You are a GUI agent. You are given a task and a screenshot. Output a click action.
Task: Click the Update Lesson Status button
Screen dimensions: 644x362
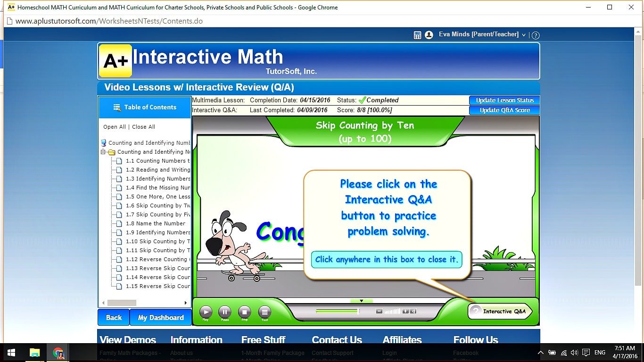tap(504, 100)
